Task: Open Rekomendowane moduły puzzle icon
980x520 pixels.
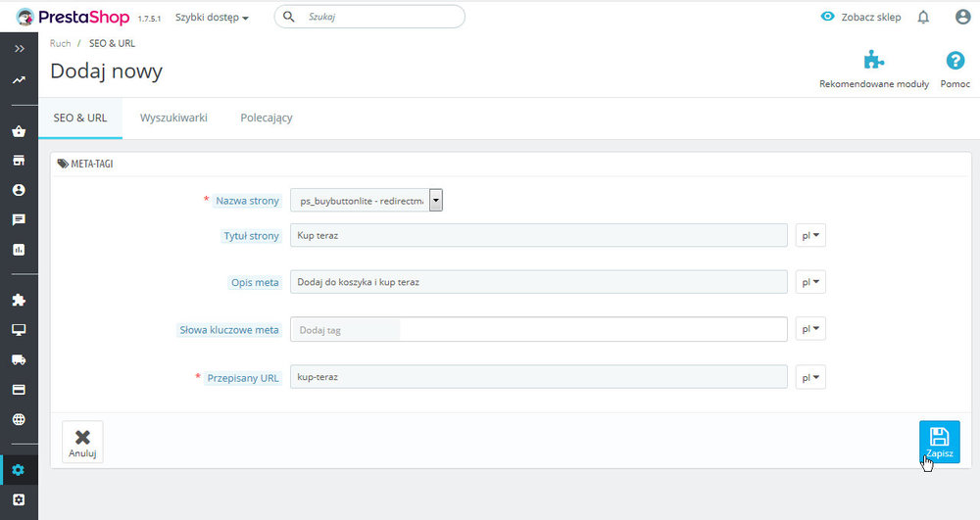Action: 874,61
